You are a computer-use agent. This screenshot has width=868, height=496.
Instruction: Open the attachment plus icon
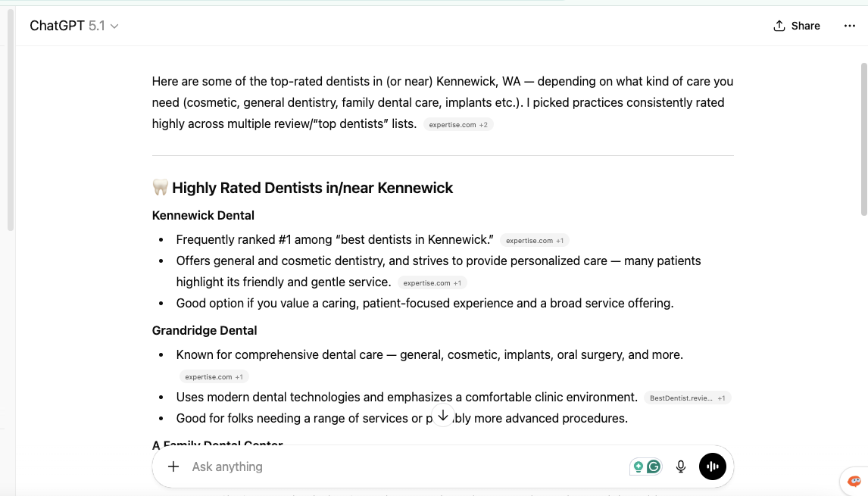[x=173, y=466]
